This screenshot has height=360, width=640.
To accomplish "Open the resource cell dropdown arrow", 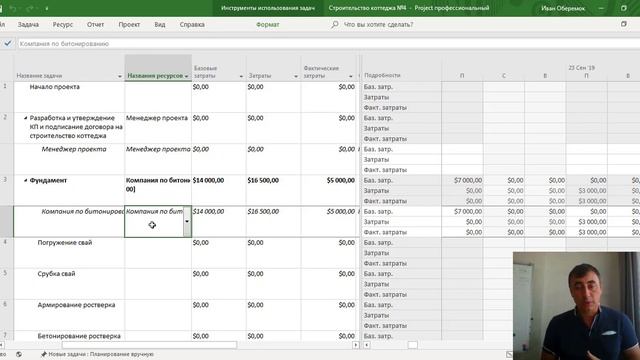I will (187, 221).
